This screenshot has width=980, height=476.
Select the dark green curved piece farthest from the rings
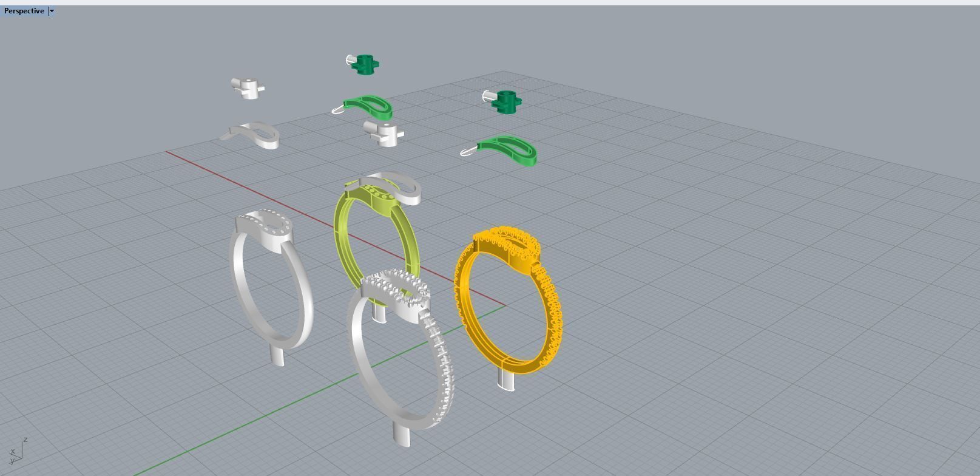point(507,150)
